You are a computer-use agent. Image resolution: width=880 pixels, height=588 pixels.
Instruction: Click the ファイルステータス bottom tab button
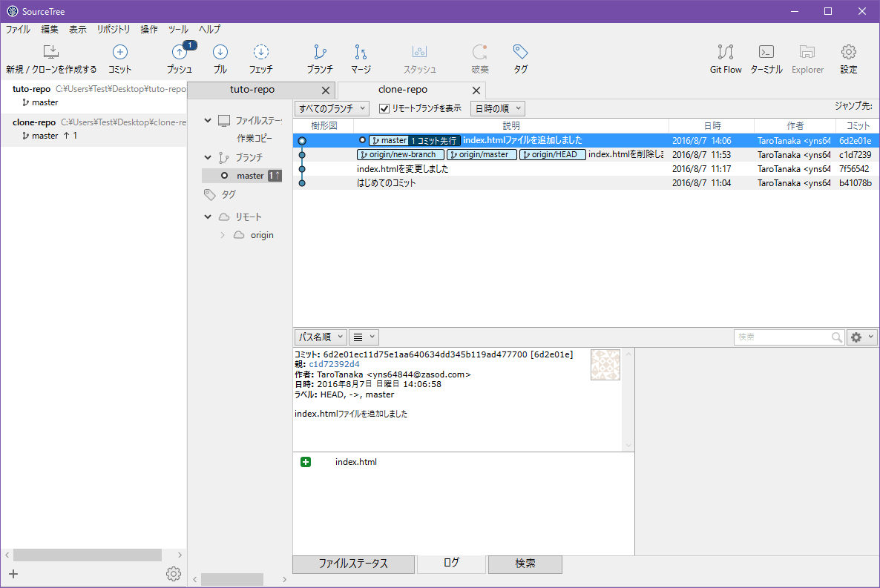click(353, 564)
